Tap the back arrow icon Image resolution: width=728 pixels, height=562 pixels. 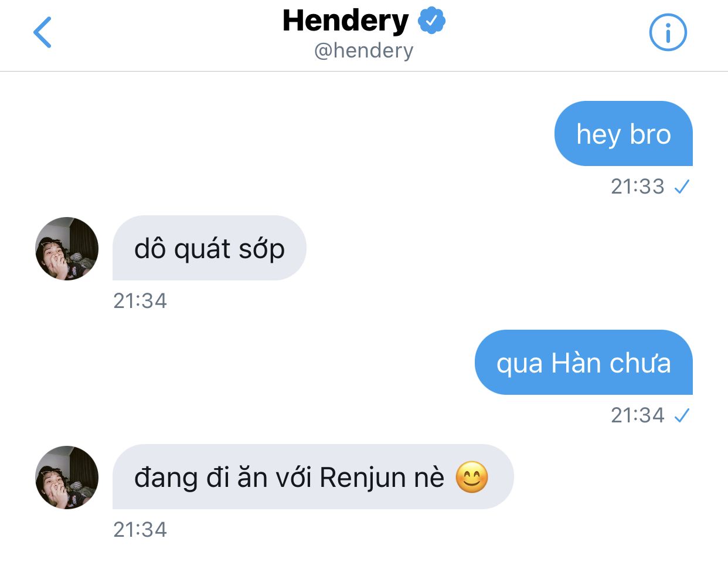(43, 32)
